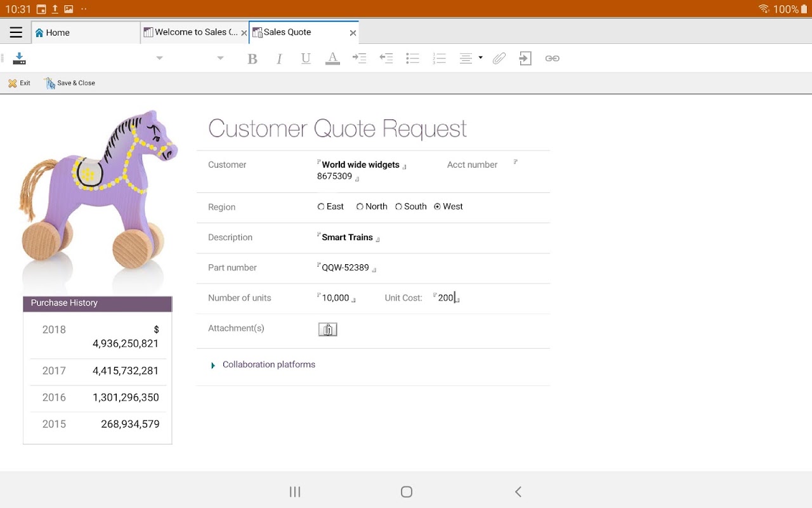
Task: Open the text color tool
Action: (x=332, y=58)
